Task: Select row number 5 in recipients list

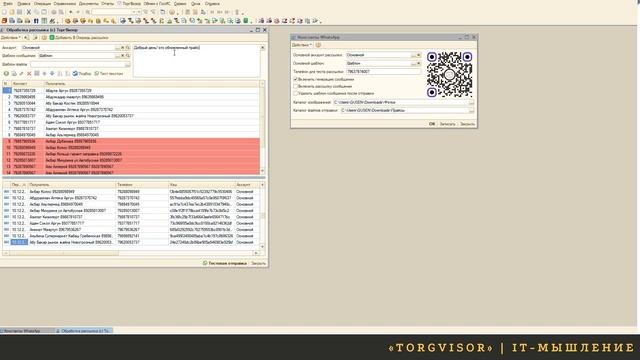Action: click(131, 116)
